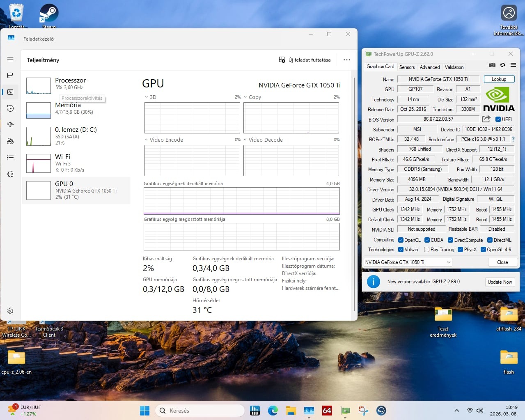Open the Windows Start menu
Viewport: 525px width, 420px height.
point(145,411)
